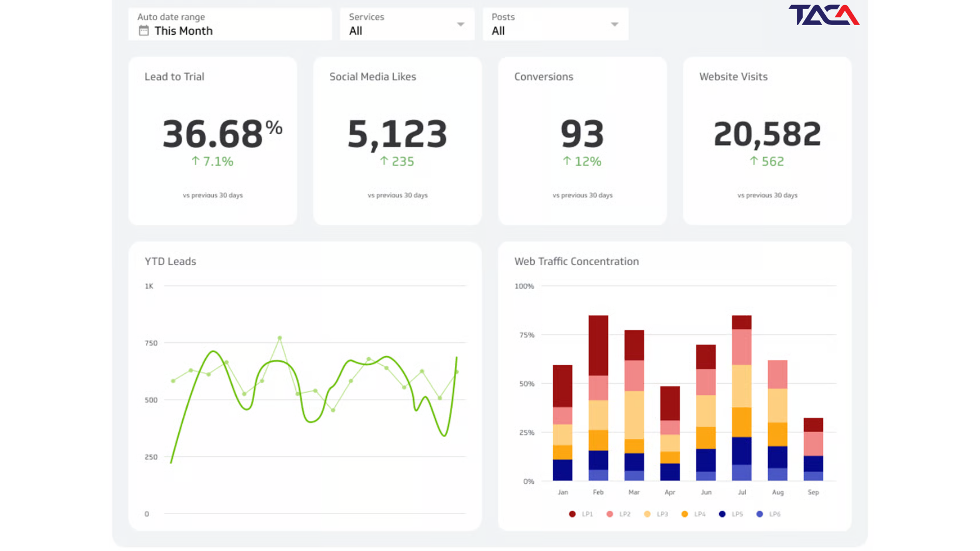Click the 7.1% increase indicator

coord(212,161)
